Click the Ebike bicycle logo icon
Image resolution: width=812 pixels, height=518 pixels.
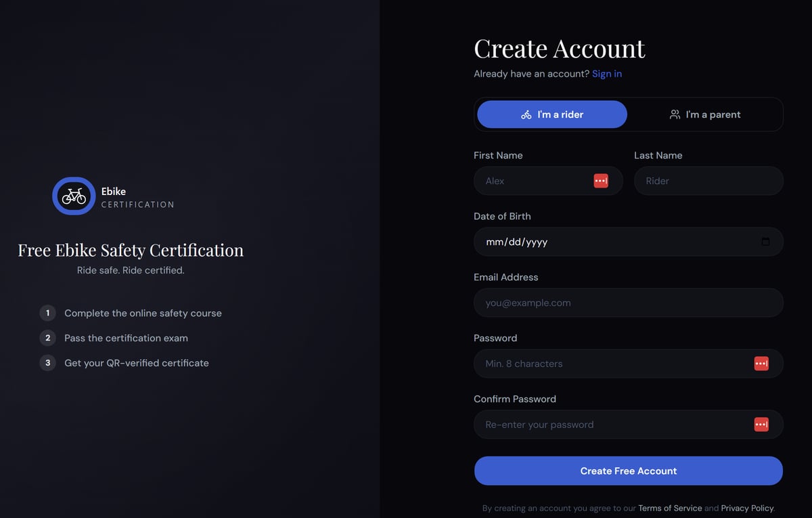74,196
